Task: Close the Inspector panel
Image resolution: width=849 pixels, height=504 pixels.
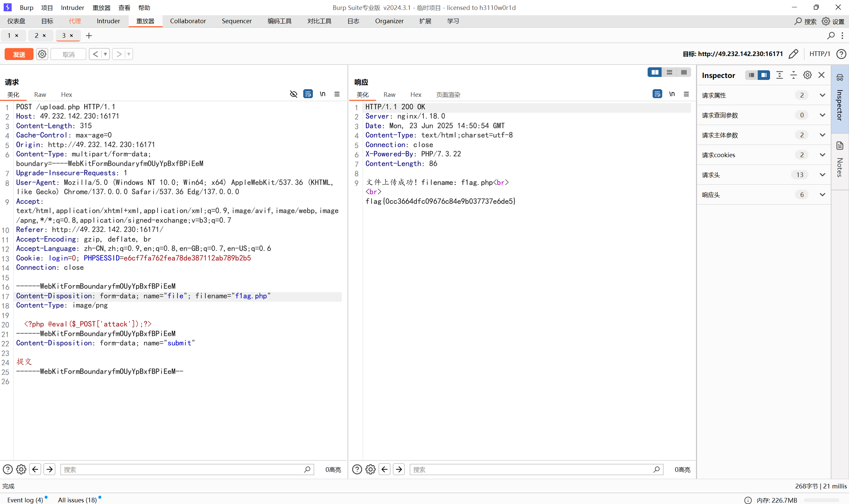Action: [821, 75]
